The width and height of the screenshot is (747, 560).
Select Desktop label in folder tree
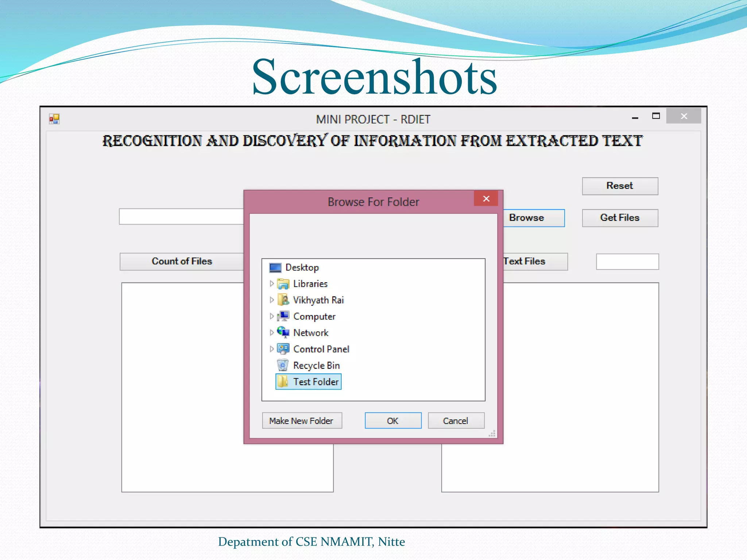302,268
